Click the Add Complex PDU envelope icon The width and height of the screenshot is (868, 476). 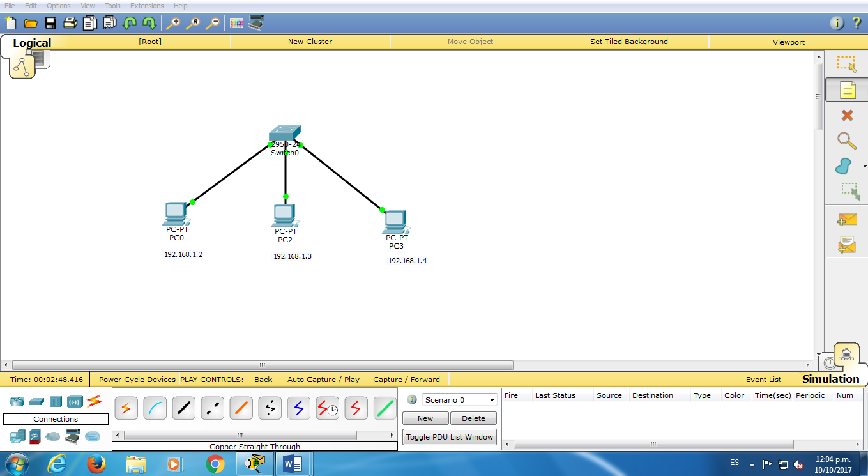coord(846,243)
